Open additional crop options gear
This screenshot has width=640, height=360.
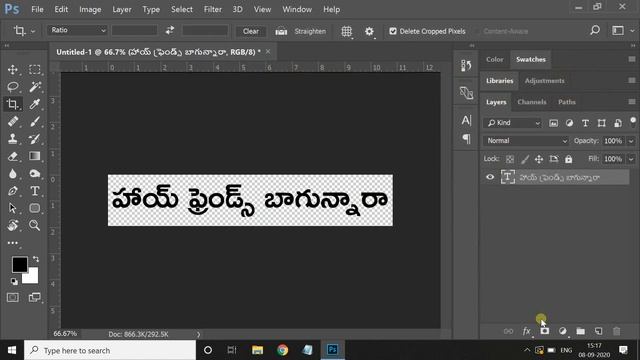coord(369,31)
